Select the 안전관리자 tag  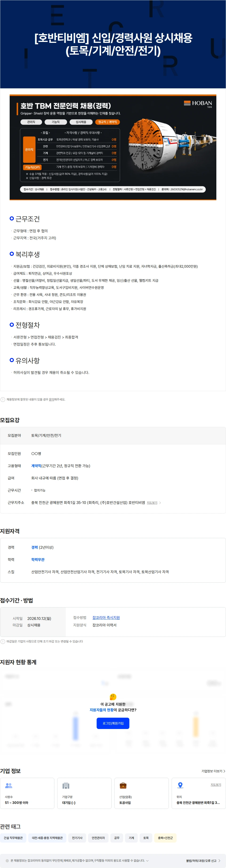point(98,838)
